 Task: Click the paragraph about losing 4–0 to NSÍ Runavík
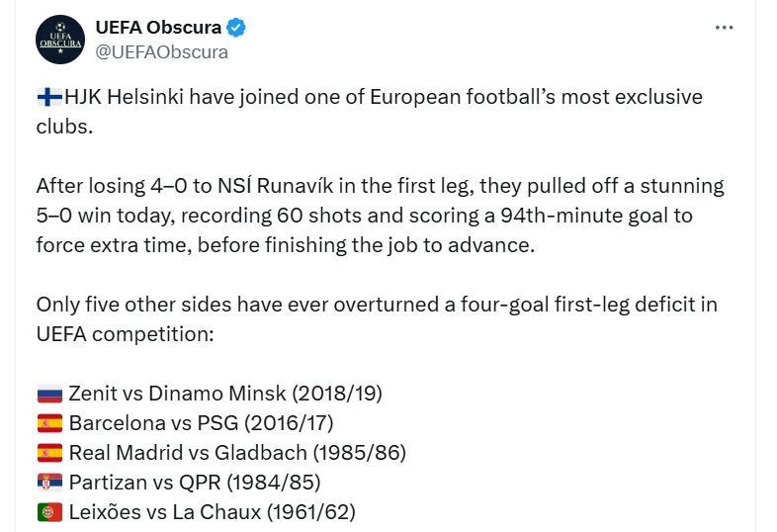click(381, 216)
